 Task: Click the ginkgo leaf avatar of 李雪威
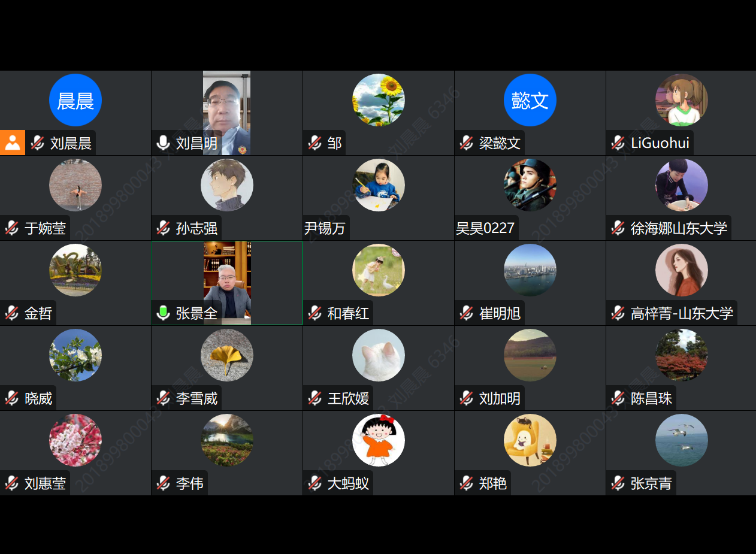pos(227,355)
